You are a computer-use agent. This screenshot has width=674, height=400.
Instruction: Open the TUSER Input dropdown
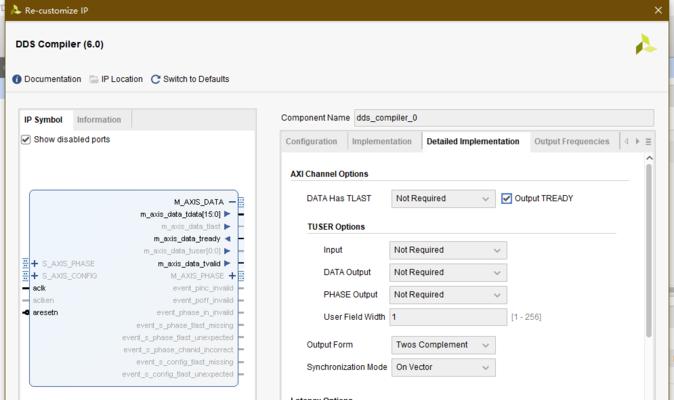click(x=448, y=250)
